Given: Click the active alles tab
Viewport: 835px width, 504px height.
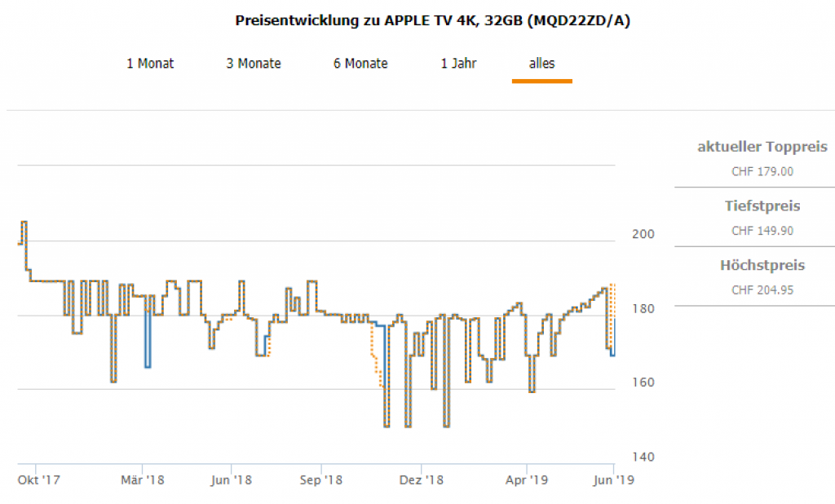Looking at the screenshot, I should 541,64.
